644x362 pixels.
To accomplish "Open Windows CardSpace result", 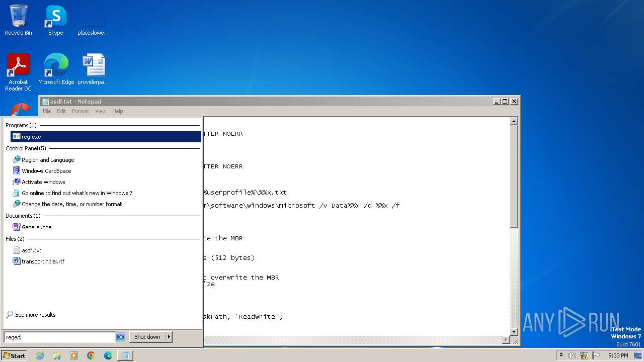I will click(x=46, y=171).
